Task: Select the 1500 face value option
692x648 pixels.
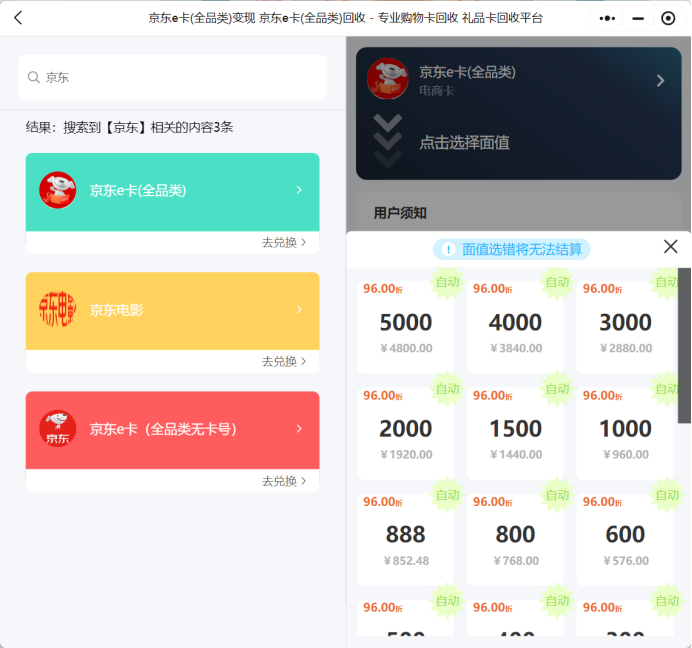Action: coord(515,429)
